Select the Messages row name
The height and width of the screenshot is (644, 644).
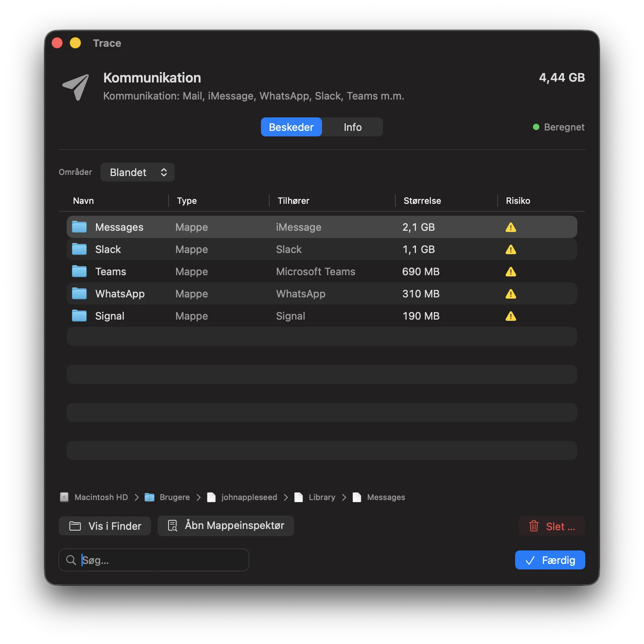point(119,227)
